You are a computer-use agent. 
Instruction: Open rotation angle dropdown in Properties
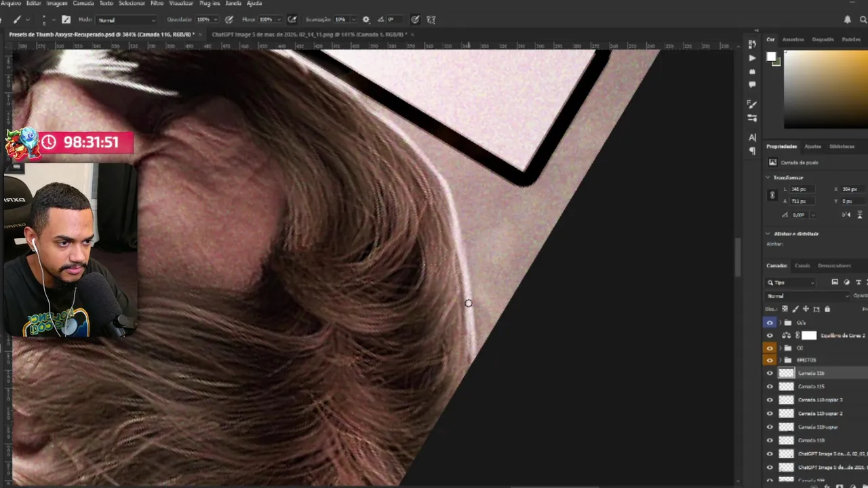(x=812, y=215)
